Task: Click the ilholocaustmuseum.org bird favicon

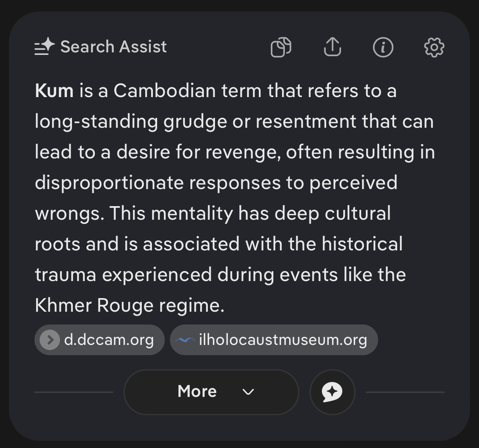Action: click(185, 340)
